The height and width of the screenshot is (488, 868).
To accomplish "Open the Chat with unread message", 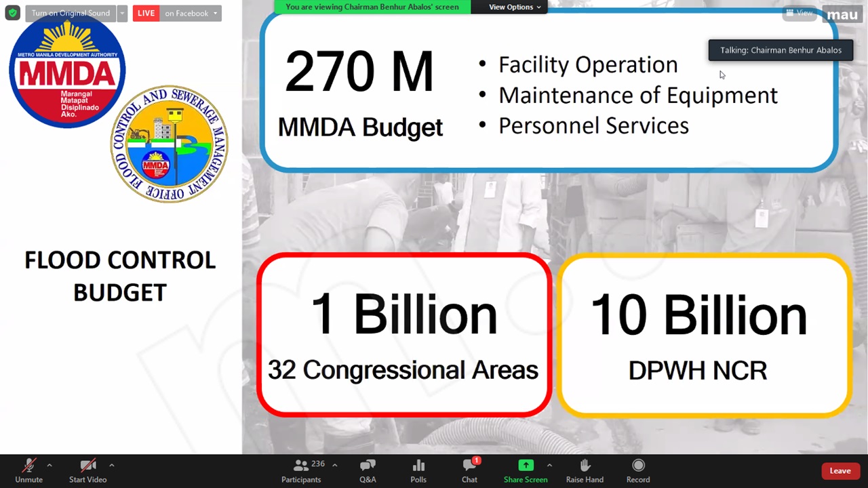I will pos(469,470).
